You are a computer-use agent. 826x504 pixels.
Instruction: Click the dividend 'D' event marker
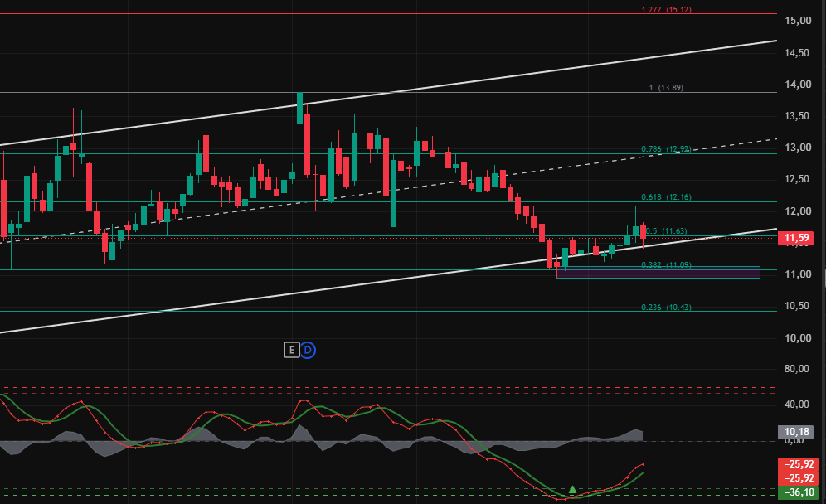point(308,350)
